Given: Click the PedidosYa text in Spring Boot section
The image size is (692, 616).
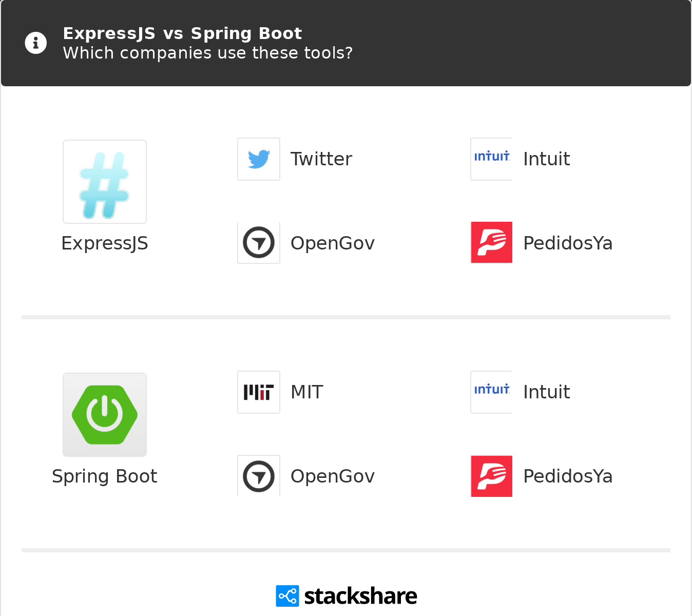Looking at the screenshot, I should (568, 476).
